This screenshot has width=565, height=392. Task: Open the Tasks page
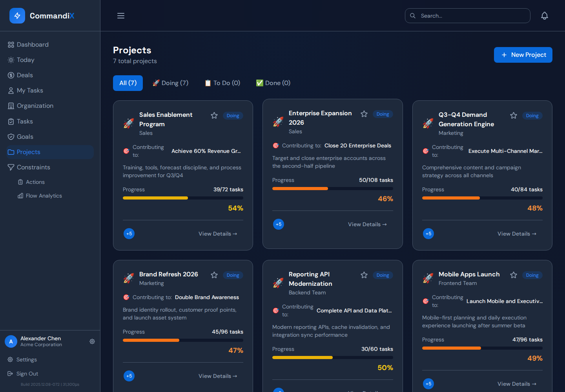(50, 122)
